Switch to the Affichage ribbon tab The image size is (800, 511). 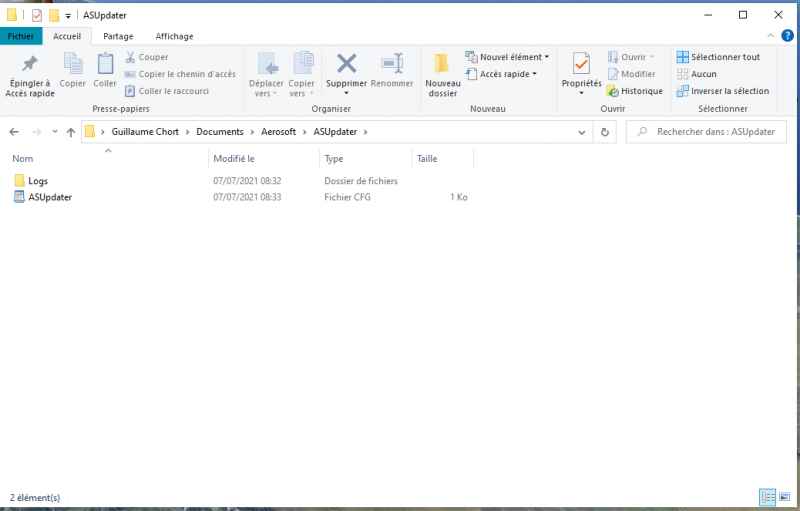[174, 36]
